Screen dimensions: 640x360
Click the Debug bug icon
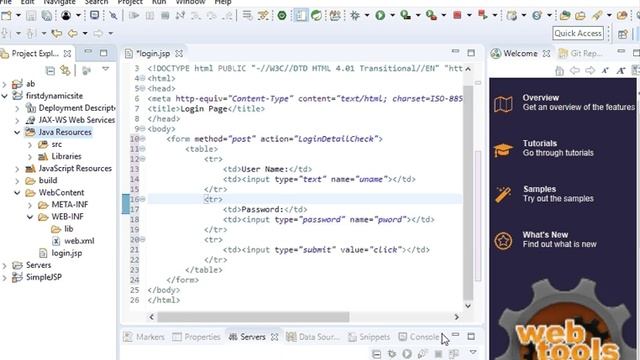pyautogui.click(x=355, y=16)
